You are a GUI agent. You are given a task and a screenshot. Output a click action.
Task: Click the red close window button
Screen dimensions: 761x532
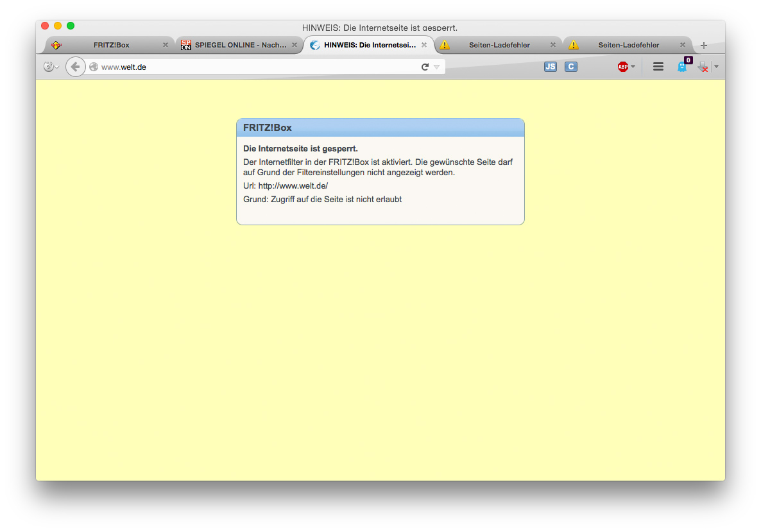coord(45,26)
